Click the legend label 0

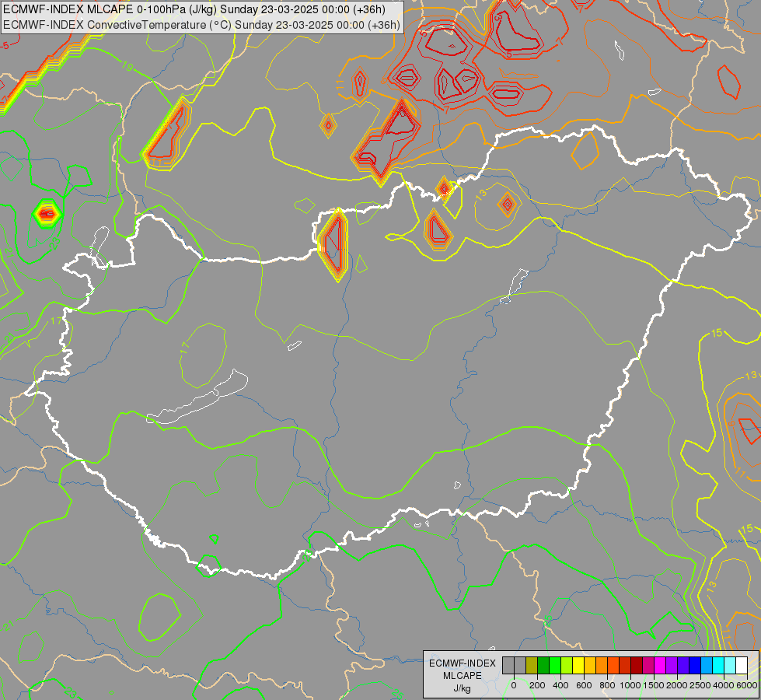coord(514,685)
